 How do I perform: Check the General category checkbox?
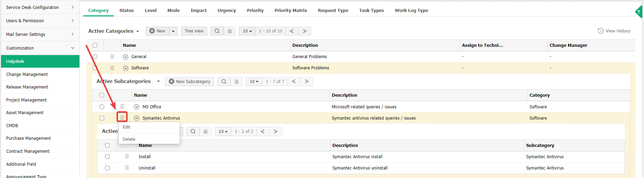95,57
